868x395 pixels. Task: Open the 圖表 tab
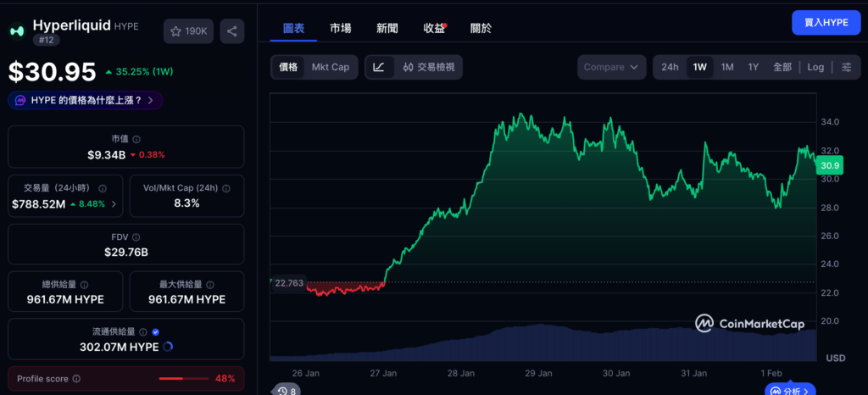pos(293,29)
